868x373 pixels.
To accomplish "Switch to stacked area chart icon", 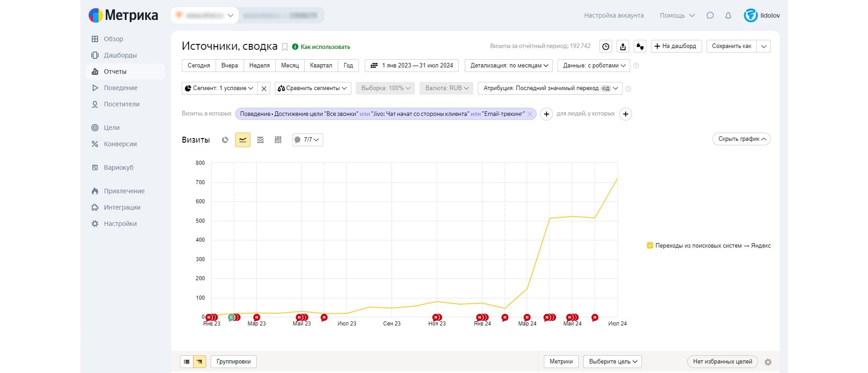I will tap(260, 140).
